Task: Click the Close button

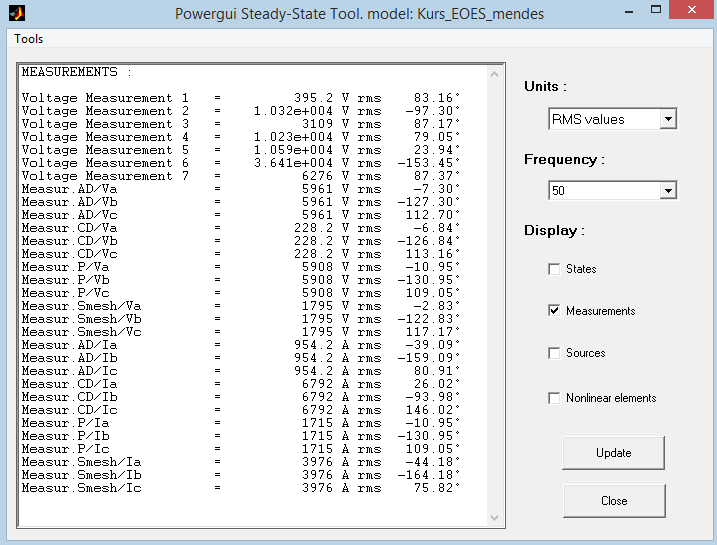Action: (614, 501)
